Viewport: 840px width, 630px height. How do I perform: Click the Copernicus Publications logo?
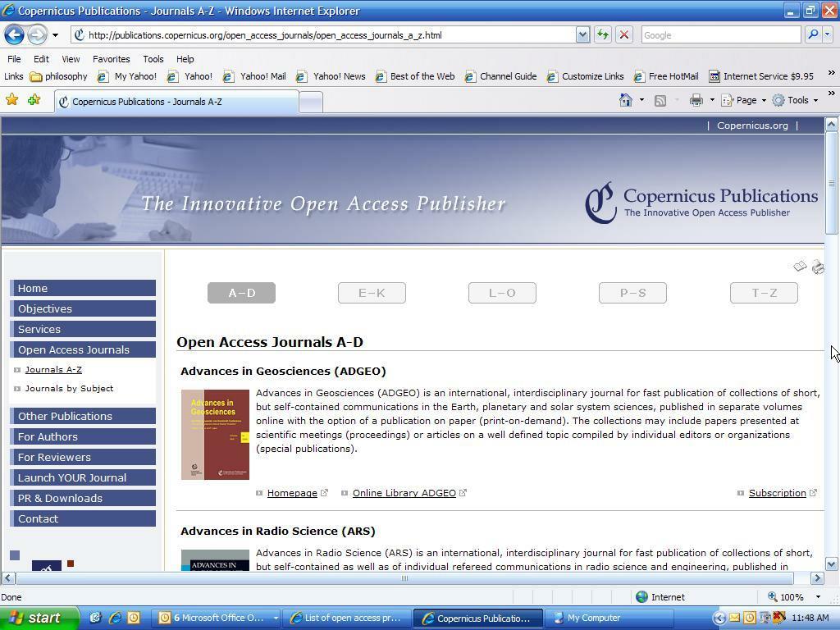(x=701, y=203)
